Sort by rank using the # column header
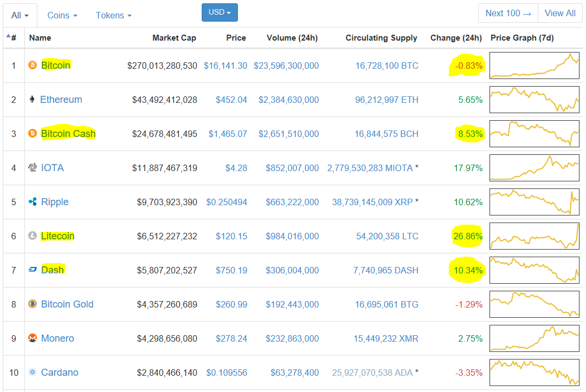 (x=14, y=38)
